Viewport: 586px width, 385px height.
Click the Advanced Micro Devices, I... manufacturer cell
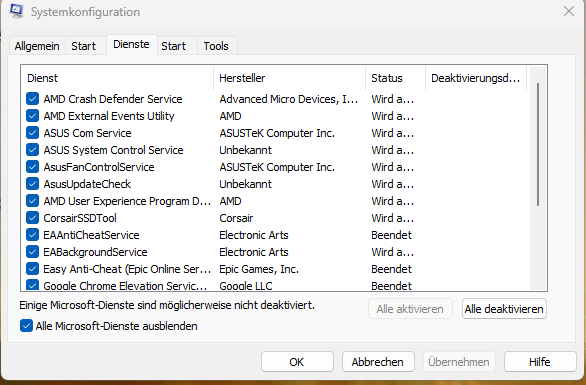[289, 99]
